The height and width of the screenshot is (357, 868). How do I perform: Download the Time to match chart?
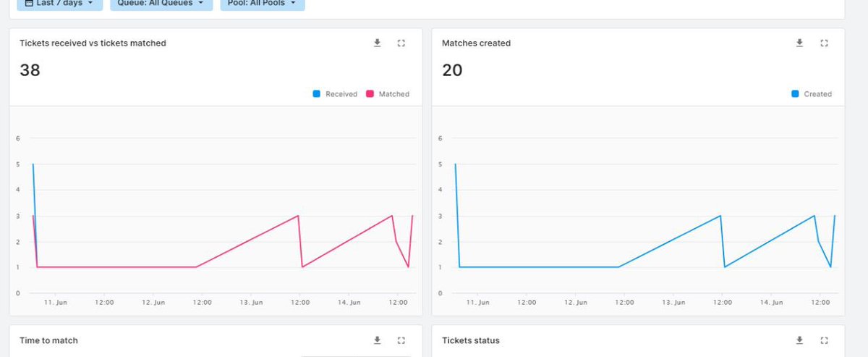(x=377, y=340)
